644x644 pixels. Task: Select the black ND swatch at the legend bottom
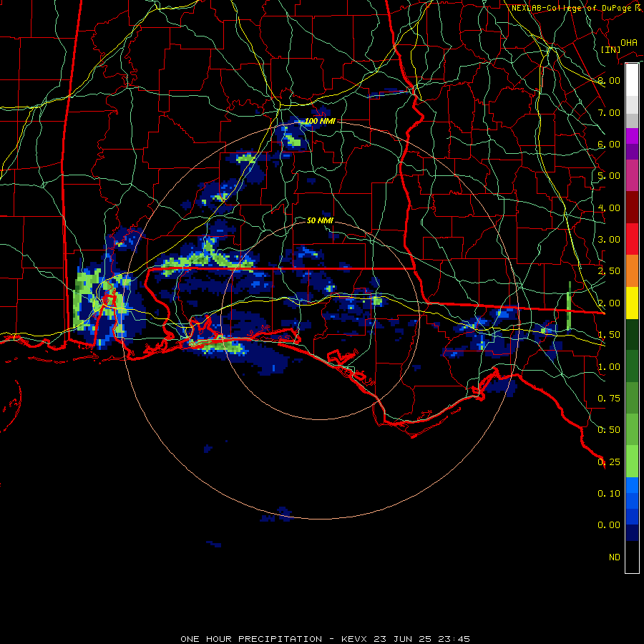[632, 557]
